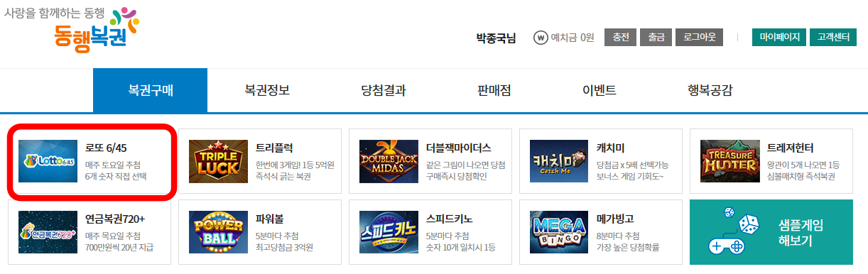Select the 복권구매 tab

pyautogui.click(x=151, y=90)
